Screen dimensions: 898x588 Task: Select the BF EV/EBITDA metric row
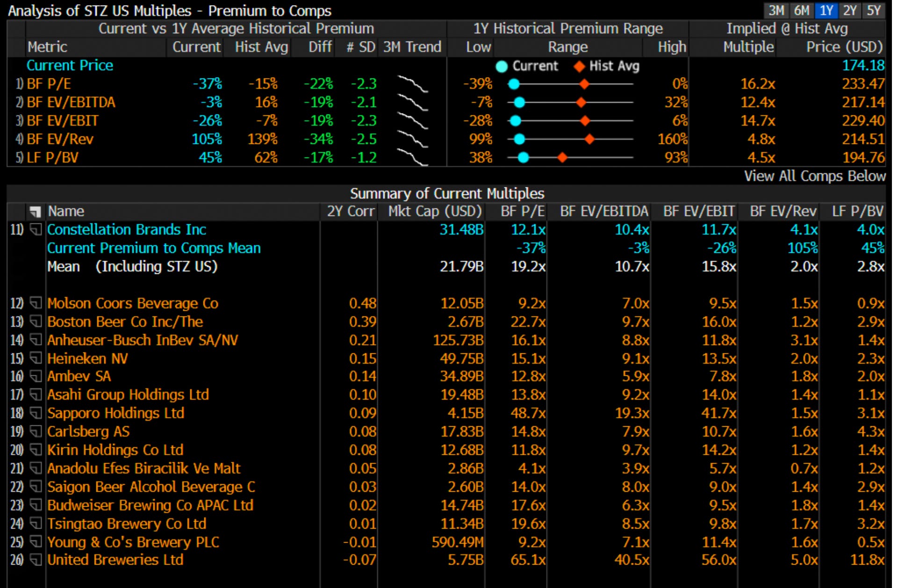(x=71, y=102)
